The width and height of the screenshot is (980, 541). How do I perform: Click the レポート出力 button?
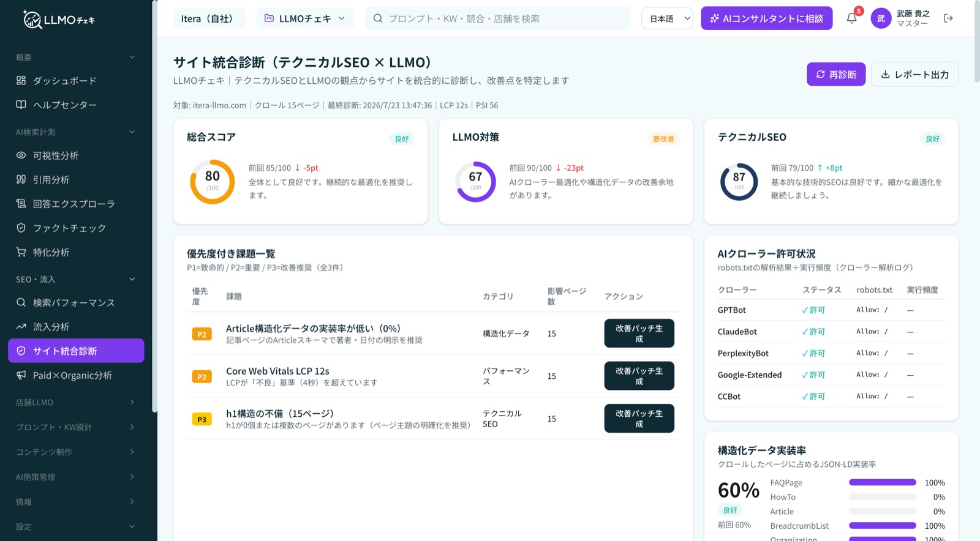coord(914,74)
